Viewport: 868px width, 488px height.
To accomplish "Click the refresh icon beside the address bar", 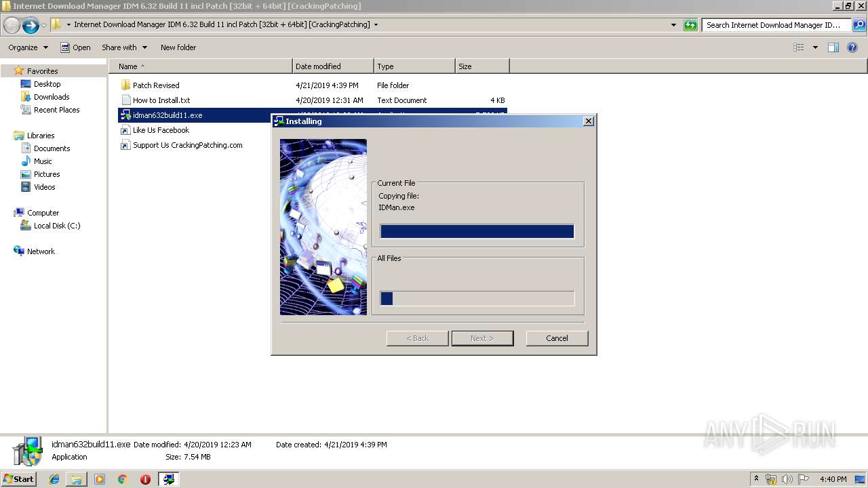I will [x=690, y=25].
